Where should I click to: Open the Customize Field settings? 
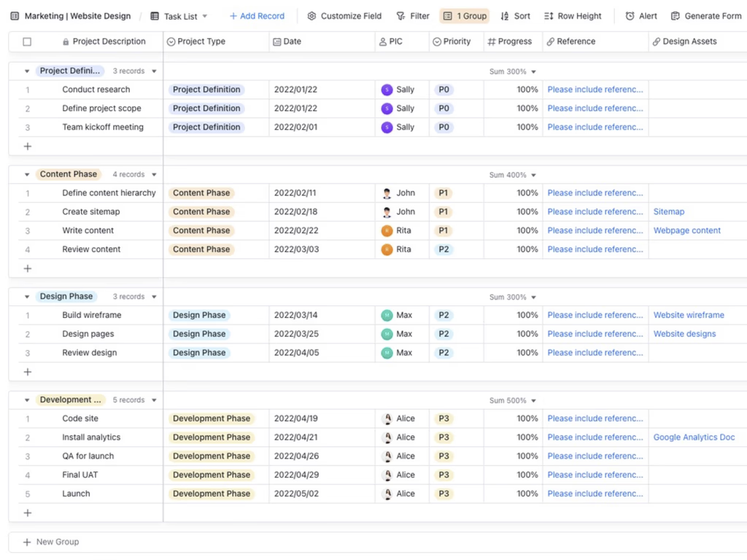[344, 16]
